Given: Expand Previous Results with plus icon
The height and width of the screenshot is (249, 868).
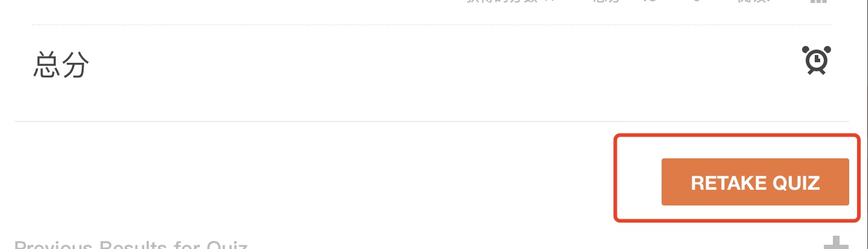Looking at the screenshot, I should [836, 244].
